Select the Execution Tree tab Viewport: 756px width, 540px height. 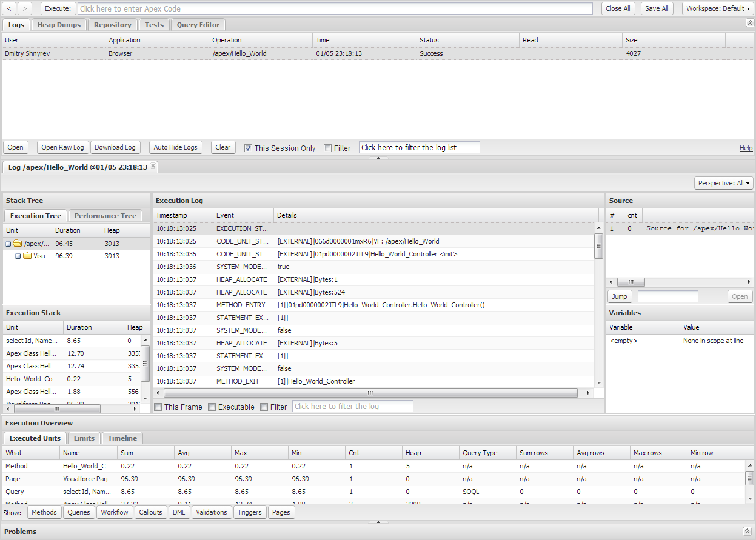pyautogui.click(x=36, y=215)
